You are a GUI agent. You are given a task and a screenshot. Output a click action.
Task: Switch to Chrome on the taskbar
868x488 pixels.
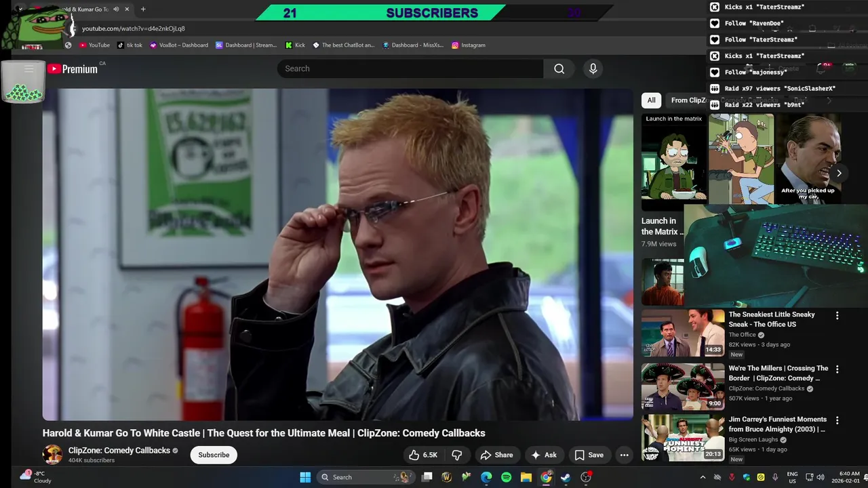(x=546, y=477)
